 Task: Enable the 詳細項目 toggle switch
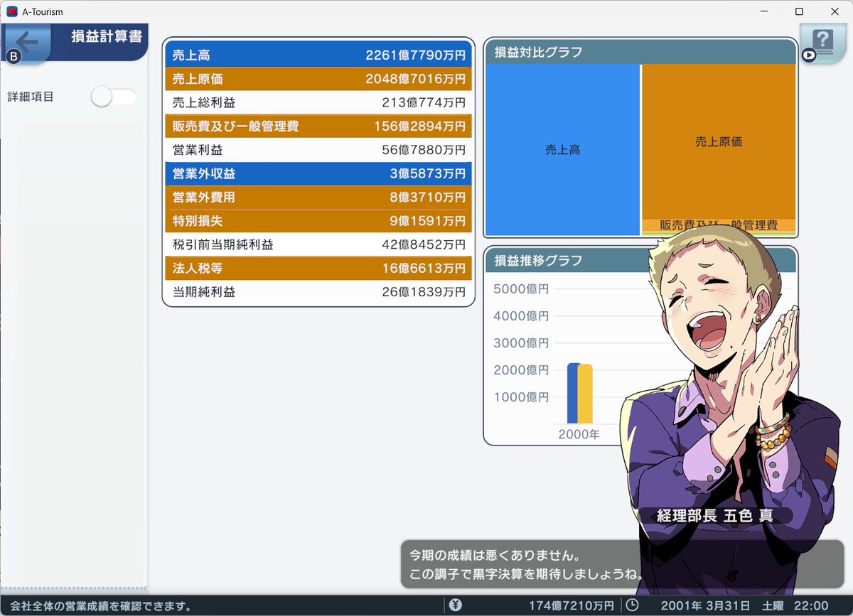tap(112, 97)
